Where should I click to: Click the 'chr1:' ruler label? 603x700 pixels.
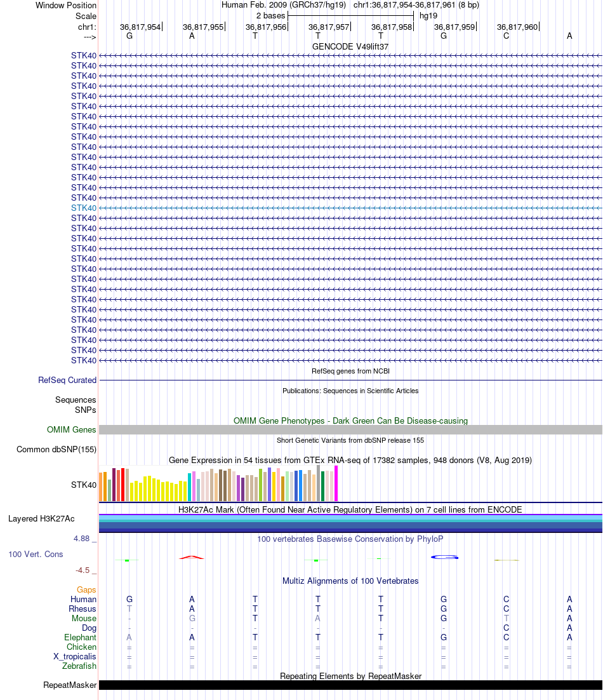coord(87,27)
